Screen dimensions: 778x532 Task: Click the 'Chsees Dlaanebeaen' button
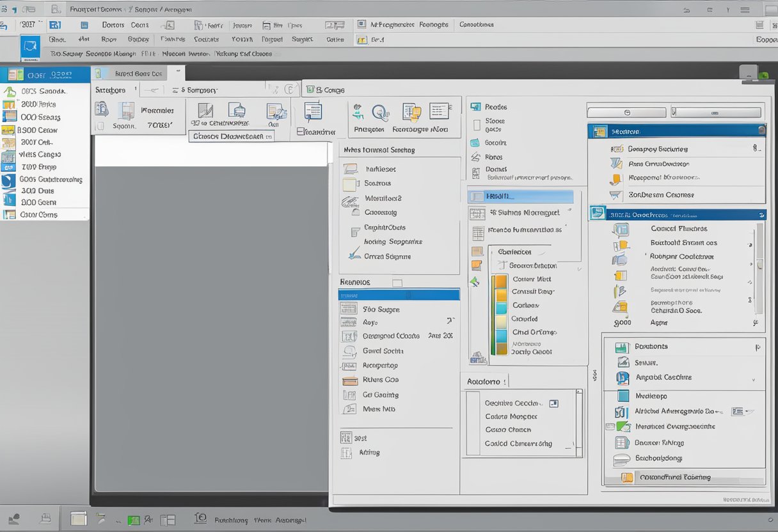pyautogui.click(x=232, y=136)
